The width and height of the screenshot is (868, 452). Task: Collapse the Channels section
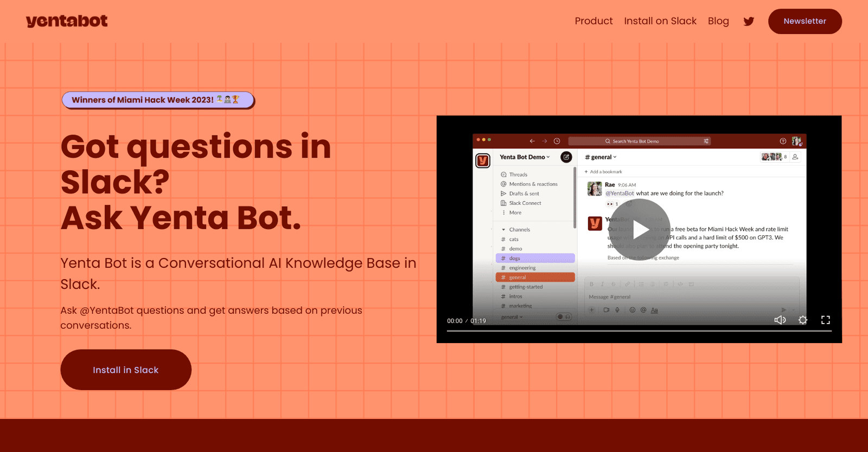click(515, 230)
